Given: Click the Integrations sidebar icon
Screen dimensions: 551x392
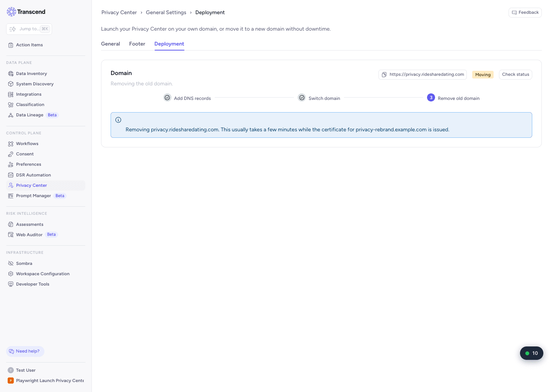Looking at the screenshot, I should pos(11,94).
